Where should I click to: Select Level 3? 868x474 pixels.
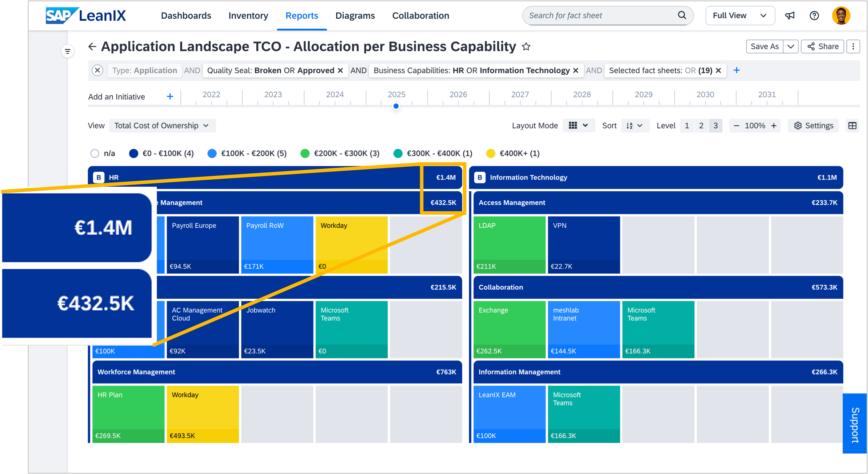point(715,126)
